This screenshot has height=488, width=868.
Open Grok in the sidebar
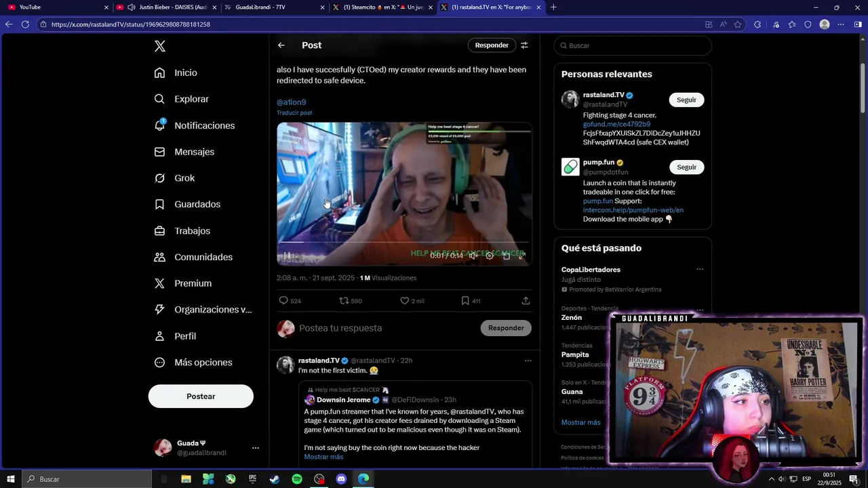coord(174,178)
